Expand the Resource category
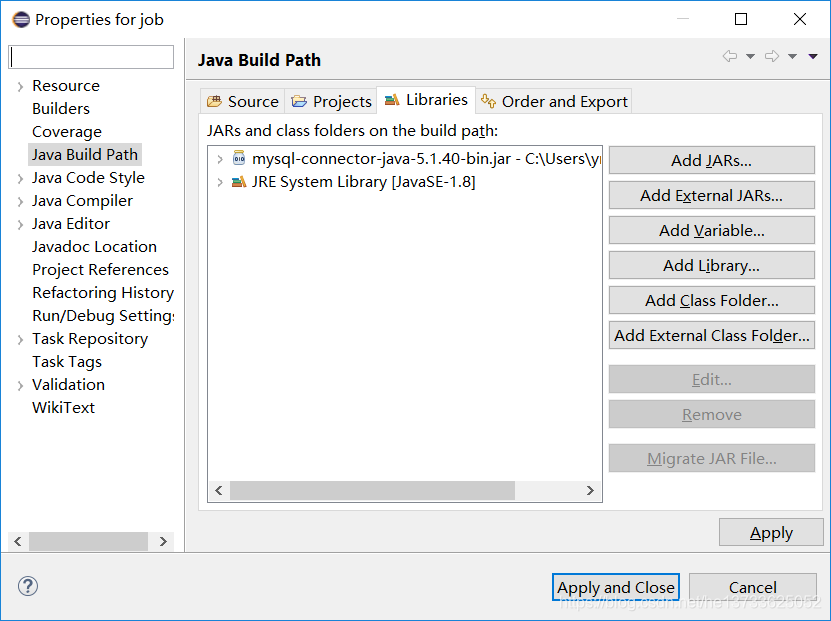The height and width of the screenshot is (621, 831). [20, 86]
